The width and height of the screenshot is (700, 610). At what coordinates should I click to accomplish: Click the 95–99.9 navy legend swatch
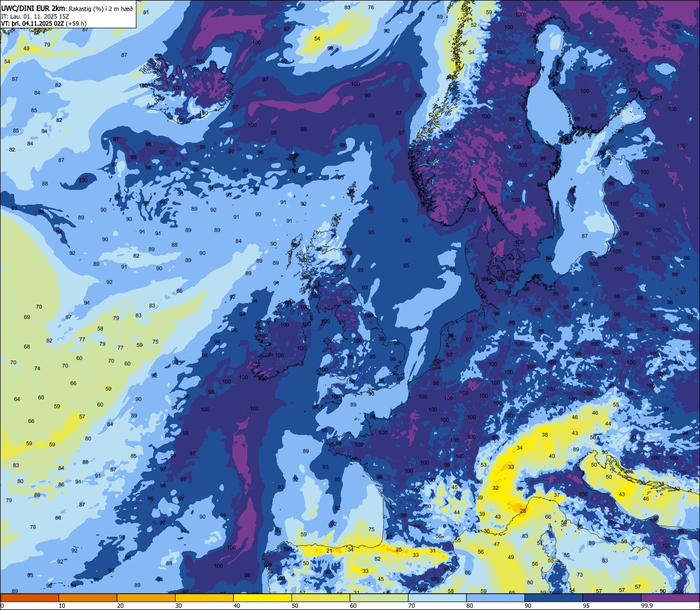(x=612, y=597)
